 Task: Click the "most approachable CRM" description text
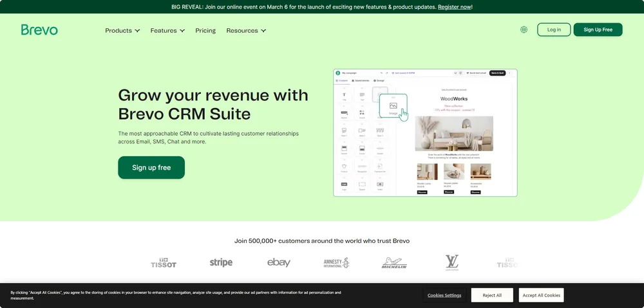click(208, 138)
